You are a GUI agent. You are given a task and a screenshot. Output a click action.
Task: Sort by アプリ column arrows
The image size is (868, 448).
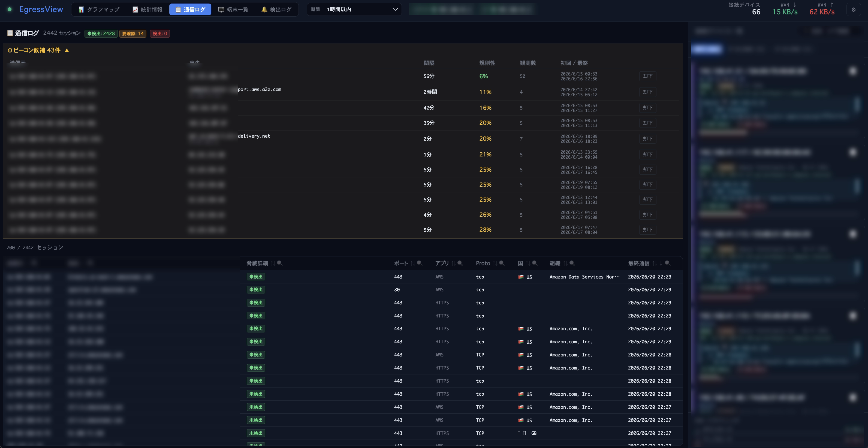[454, 264]
